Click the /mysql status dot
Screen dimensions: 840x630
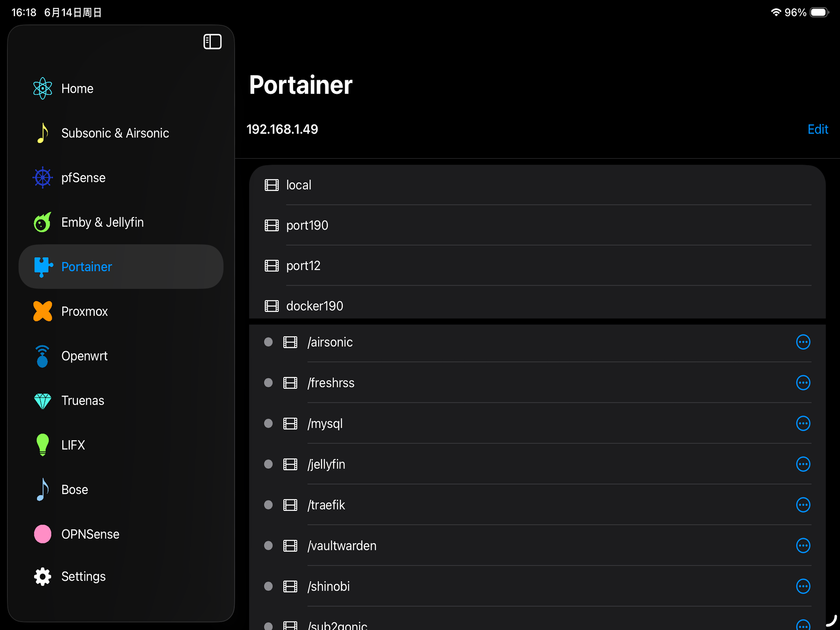tap(269, 423)
